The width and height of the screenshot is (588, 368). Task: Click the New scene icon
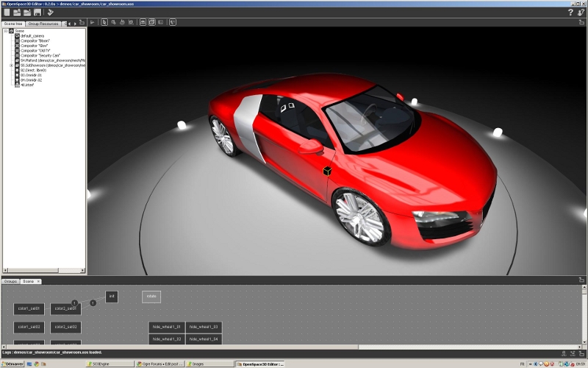(7, 13)
